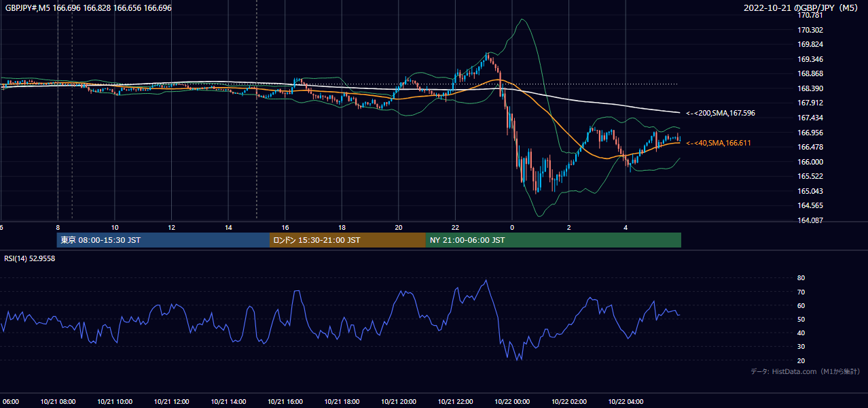868x408 pixels.
Task: Click price axis value 164.565
Action: (810, 205)
